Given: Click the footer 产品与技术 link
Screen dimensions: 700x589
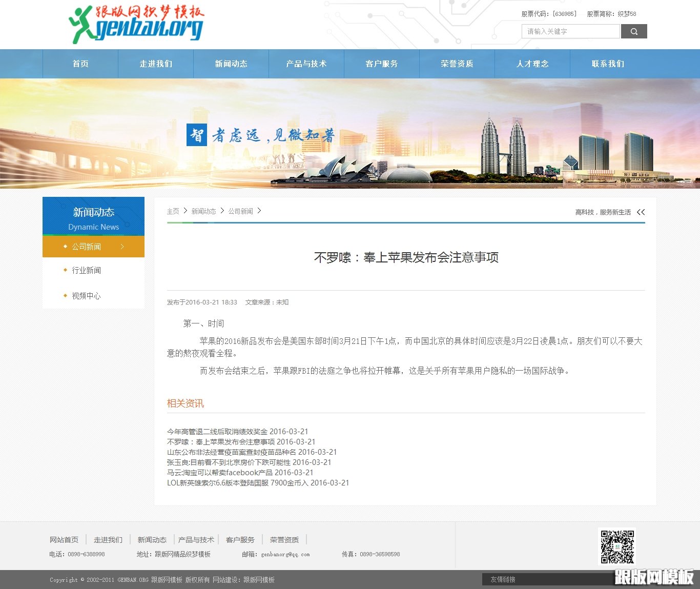Looking at the screenshot, I should 196,539.
